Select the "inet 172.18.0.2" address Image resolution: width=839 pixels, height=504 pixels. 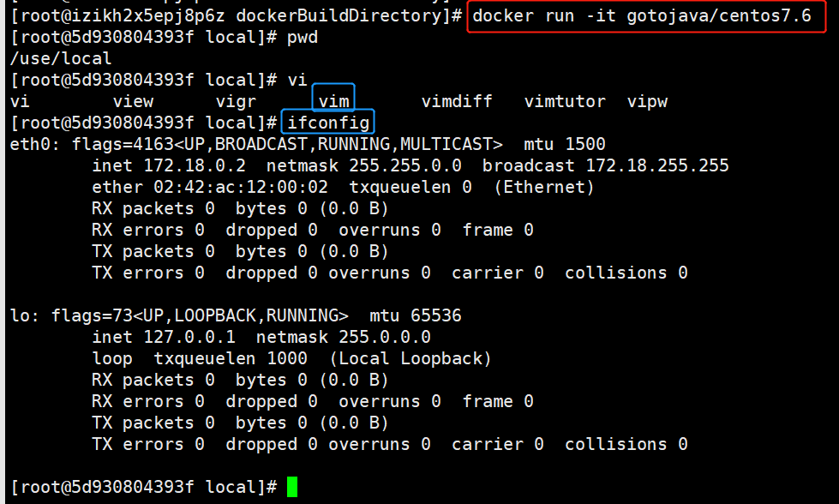169,166
